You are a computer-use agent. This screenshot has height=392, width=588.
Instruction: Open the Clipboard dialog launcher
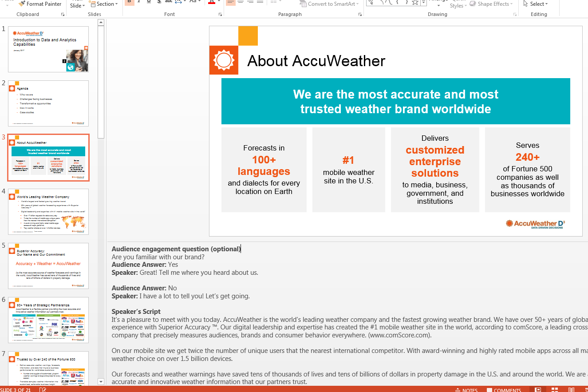63,15
